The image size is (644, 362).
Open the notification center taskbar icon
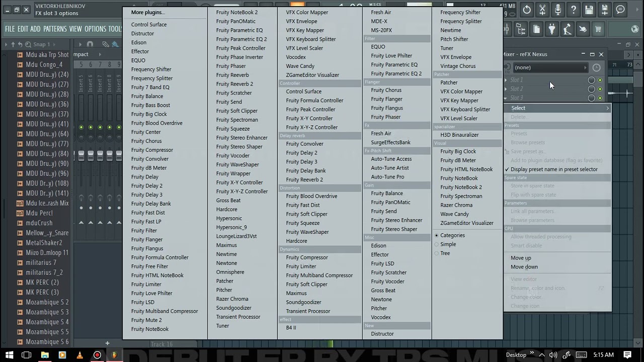[x=627, y=355]
